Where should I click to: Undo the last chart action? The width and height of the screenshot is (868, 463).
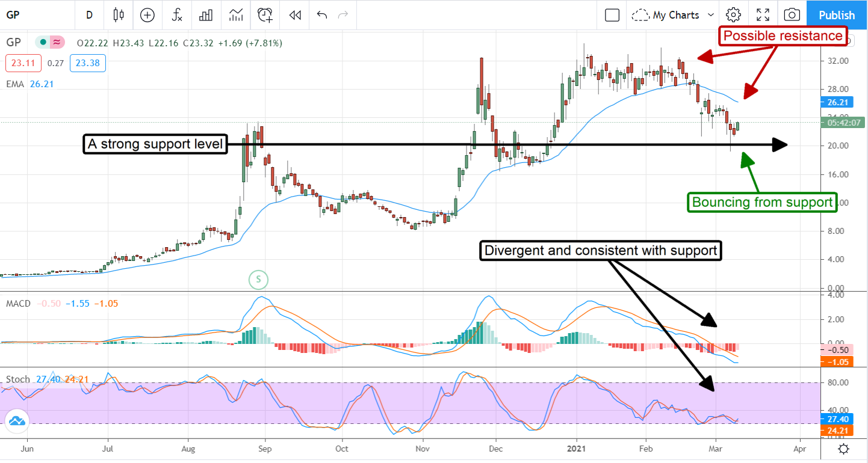[322, 15]
